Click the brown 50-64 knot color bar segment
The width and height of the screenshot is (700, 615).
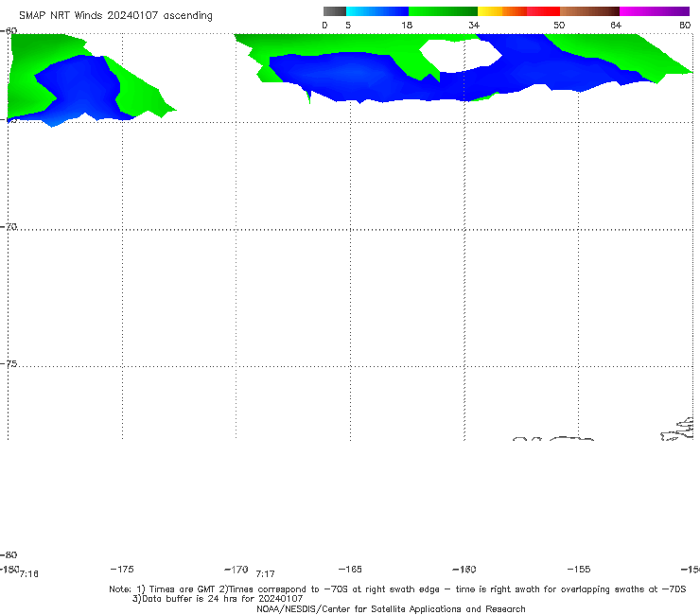tap(589, 11)
